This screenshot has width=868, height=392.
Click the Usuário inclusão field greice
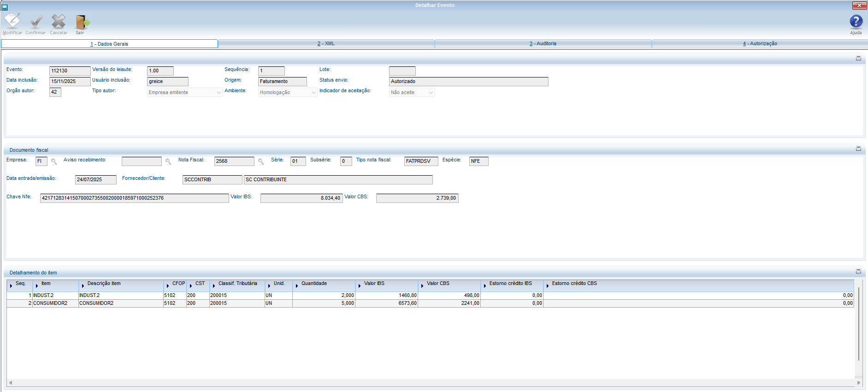pos(167,82)
